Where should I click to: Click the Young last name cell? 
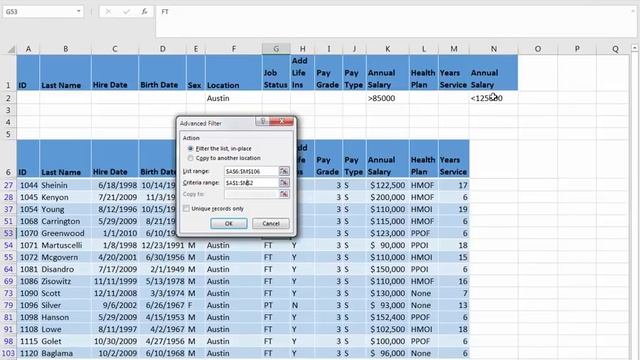click(65, 209)
